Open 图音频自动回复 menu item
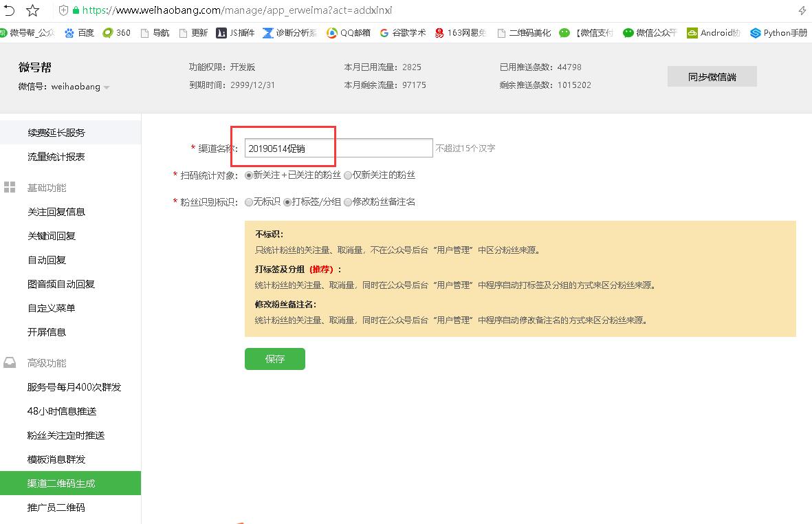 [70, 284]
